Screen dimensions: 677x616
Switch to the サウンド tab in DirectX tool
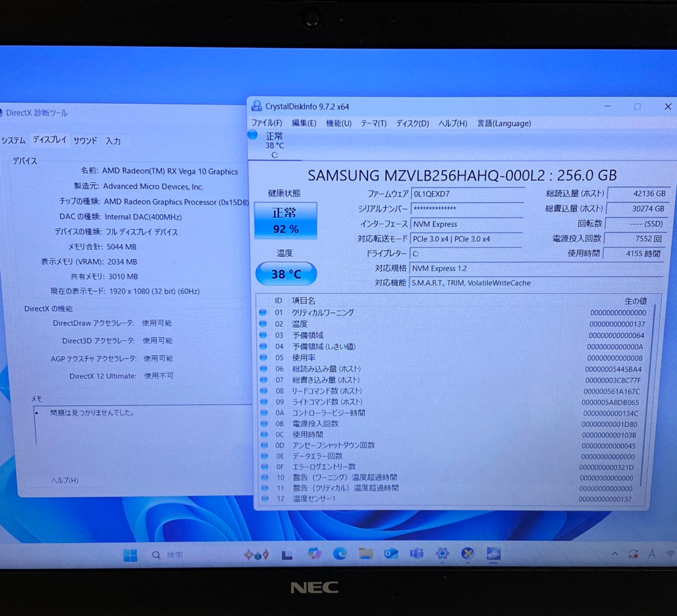click(85, 140)
